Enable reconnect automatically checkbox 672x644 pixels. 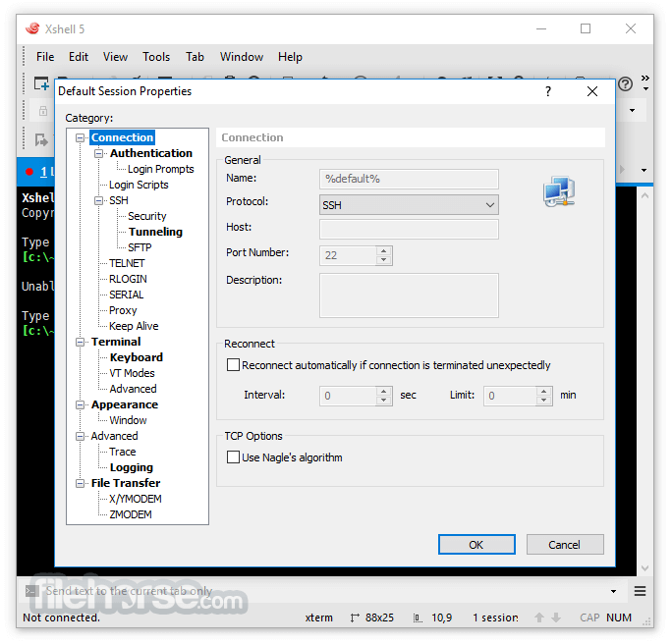pos(233,365)
